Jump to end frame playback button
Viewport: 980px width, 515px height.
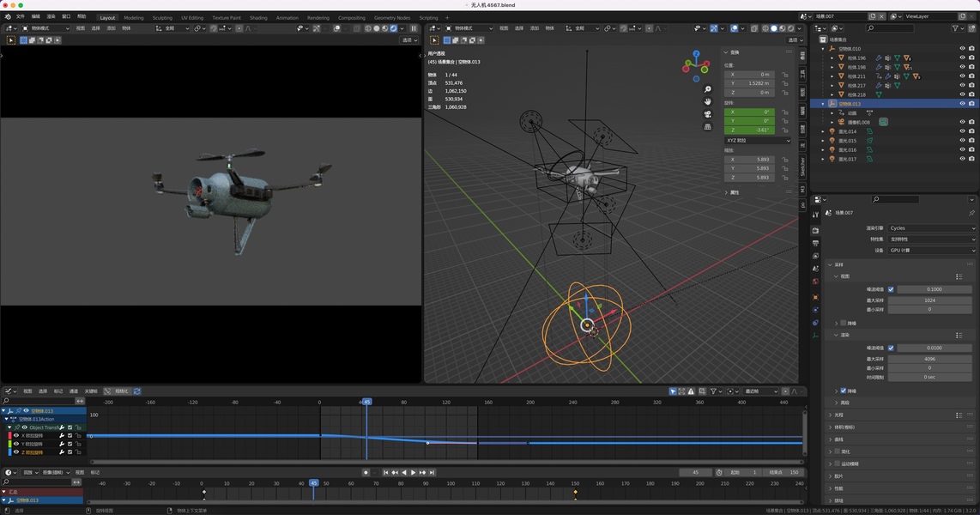tap(432, 472)
